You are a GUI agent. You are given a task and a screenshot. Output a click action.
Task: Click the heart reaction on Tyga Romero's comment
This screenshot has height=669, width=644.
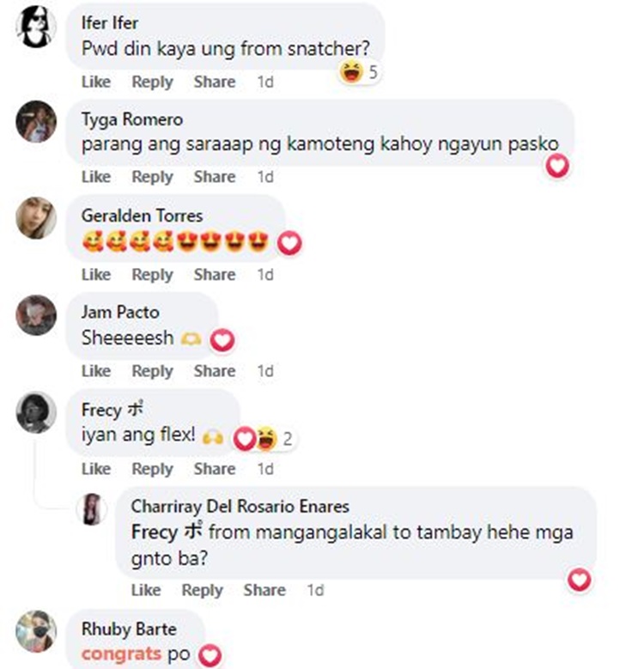[558, 166]
